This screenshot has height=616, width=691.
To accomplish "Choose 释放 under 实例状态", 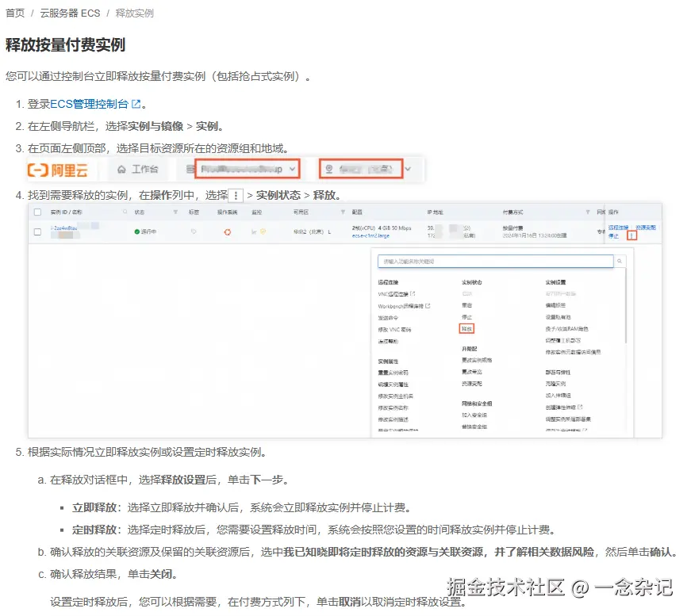I will coord(466,328).
